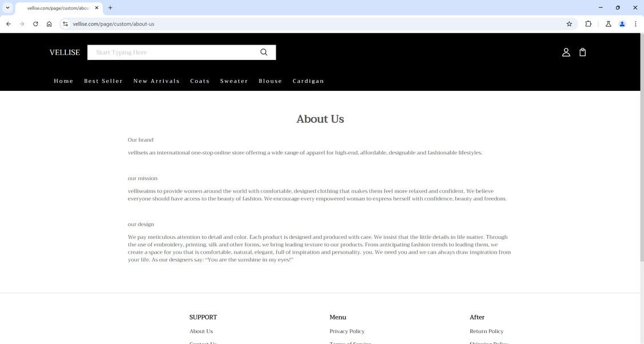Click the "our design" text
644x344 pixels.
[141, 224]
